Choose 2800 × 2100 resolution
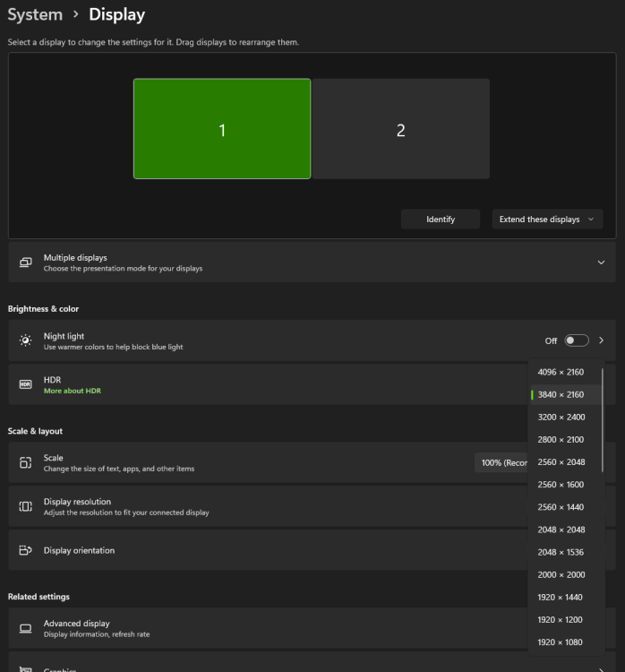 point(564,440)
